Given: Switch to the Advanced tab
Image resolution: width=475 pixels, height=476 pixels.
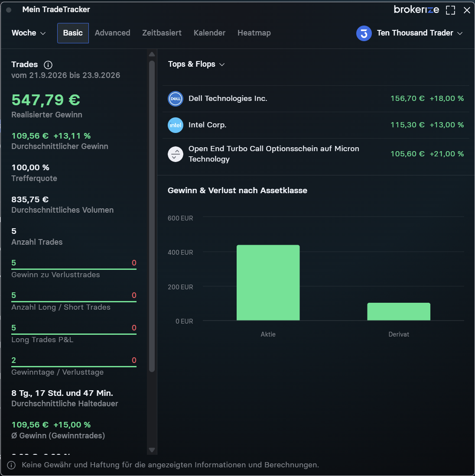Looking at the screenshot, I should tap(112, 33).
